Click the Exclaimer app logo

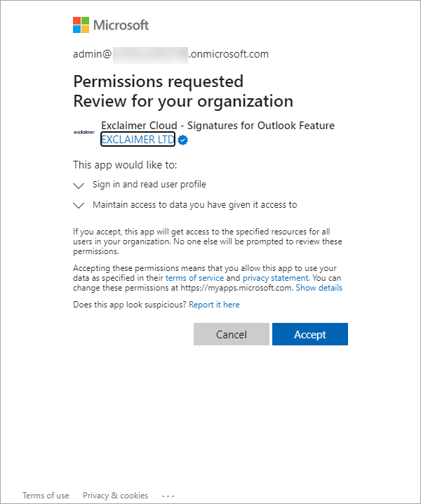coord(84,132)
